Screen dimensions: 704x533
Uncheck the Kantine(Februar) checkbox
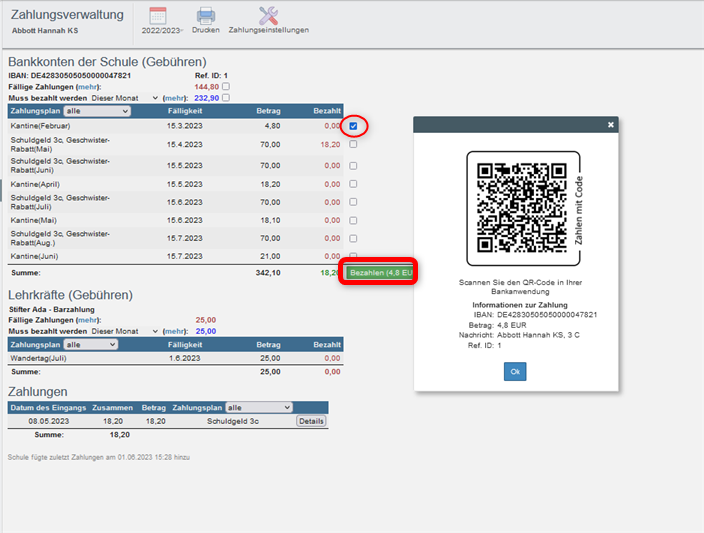pos(353,126)
